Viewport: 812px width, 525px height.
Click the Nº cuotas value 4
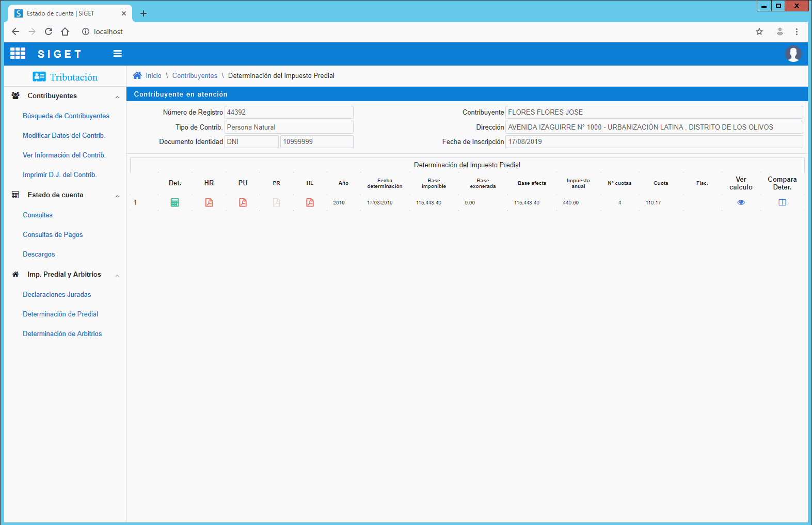pyautogui.click(x=619, y=202)
